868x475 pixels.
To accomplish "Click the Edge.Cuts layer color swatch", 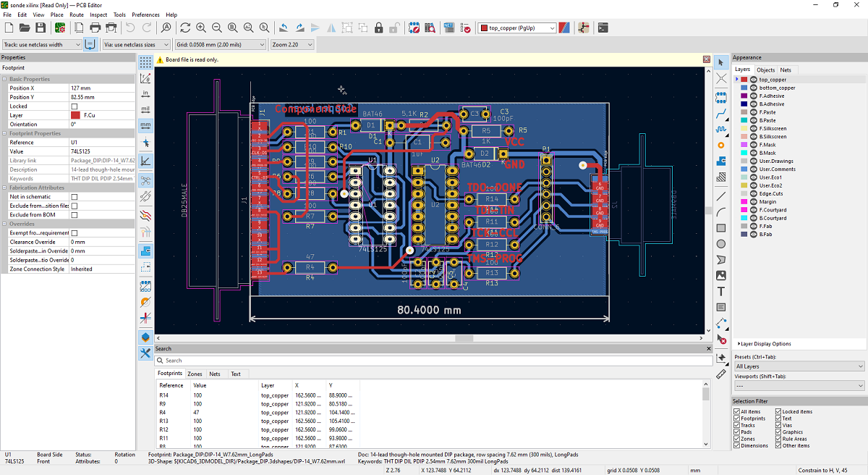I will pyautogui.click(x=744, y=193).
